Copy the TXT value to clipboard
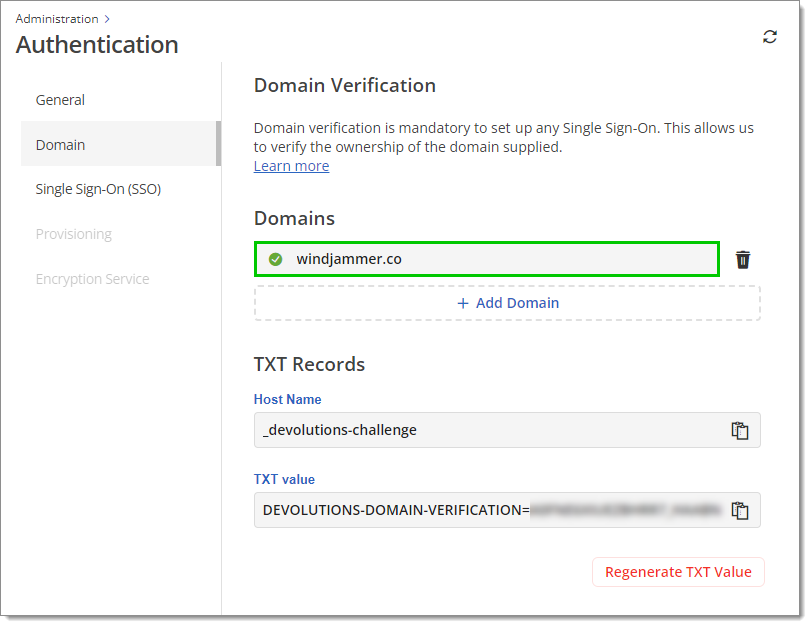810x626 pixels. tap(739, 510)
